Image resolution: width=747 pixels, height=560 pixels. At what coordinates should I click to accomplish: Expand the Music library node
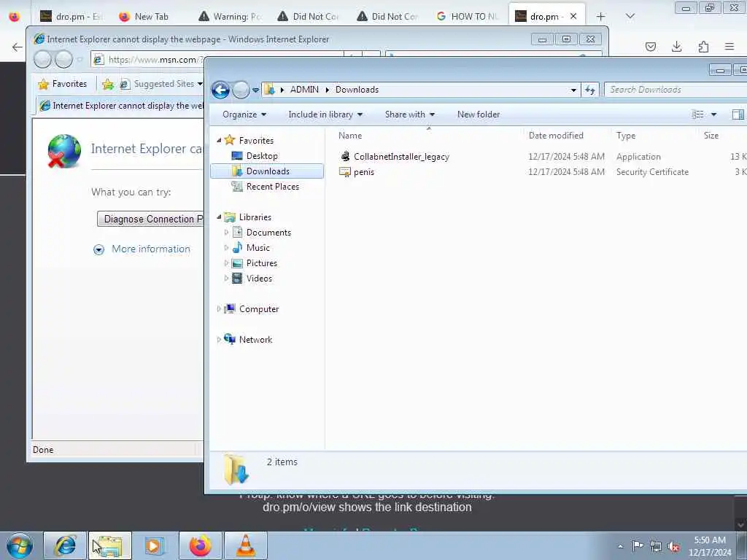pos(226,248)
